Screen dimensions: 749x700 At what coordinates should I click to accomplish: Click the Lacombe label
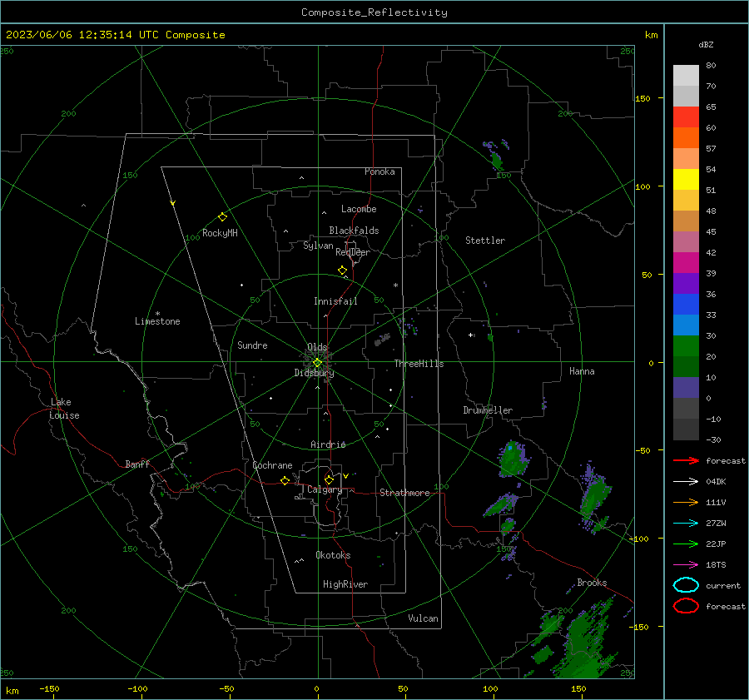coord(359,209)
